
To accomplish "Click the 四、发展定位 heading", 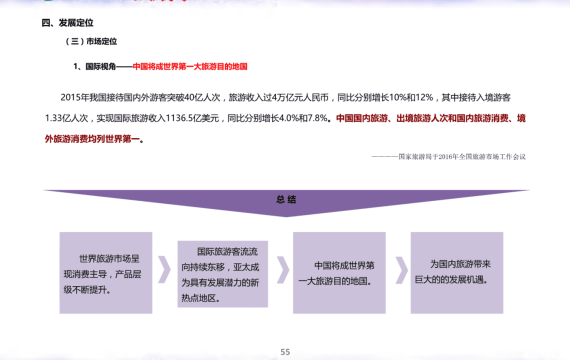I will 67,23.
